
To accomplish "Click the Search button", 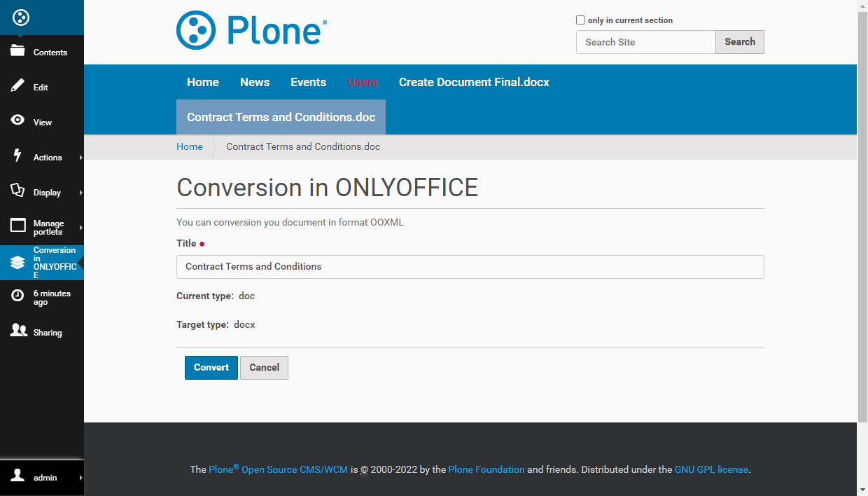I will pyautogui.click(x=740, y=42).
